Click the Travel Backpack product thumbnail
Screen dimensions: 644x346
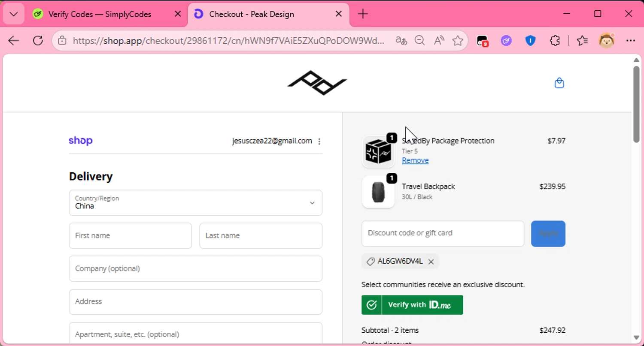click(x=378, y=192)
